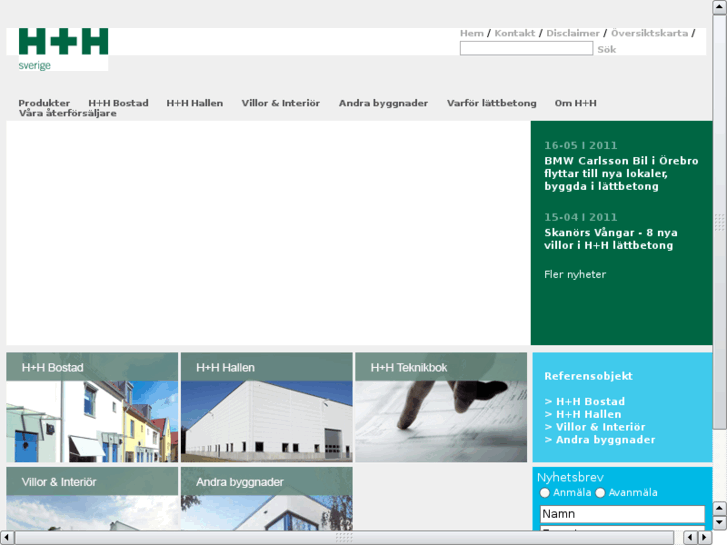Click the Referensobjekt heading
The height and width of the screenshot is (545, 727).
click(588, 376)
